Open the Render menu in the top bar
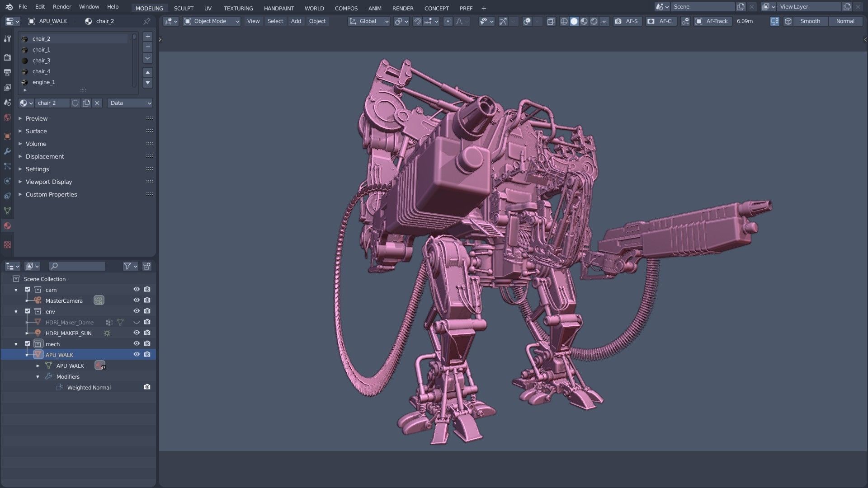The height and width of the screenshot is (488, 868). click(62, 7)
